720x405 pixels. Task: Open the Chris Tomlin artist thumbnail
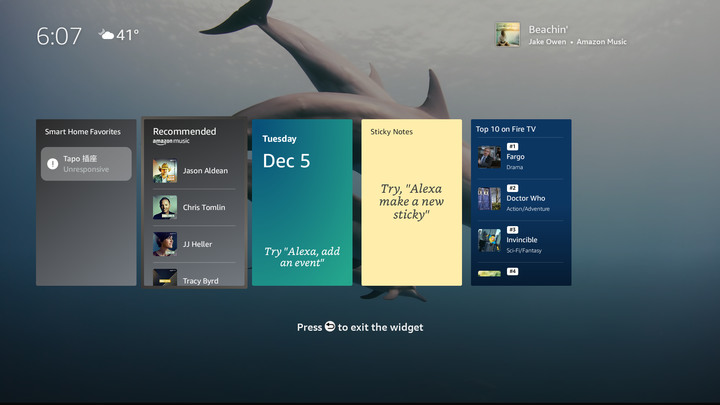[x=165, y=208]
